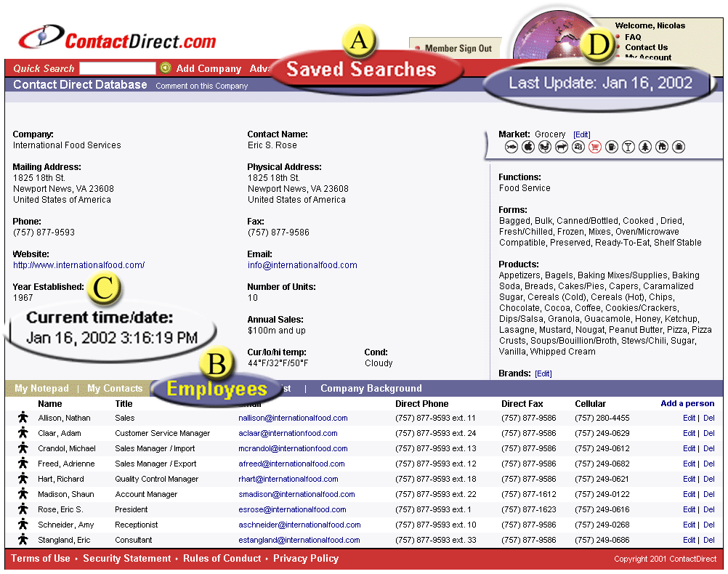Click the Cellular column header
728x574 pixels.
pyautogui.click(x=590, y=404)
